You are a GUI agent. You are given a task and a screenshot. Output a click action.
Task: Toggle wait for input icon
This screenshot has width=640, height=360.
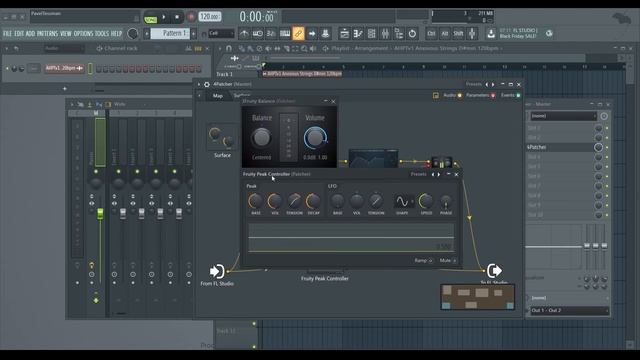[258, 34]
